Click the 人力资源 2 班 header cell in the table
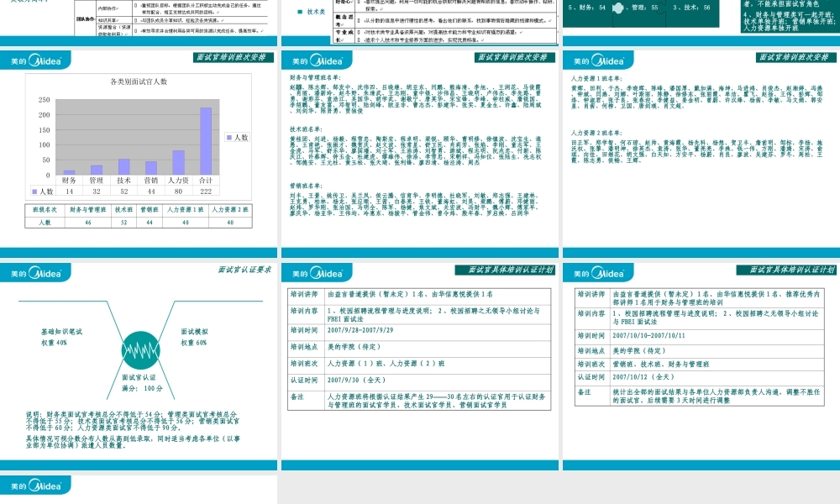The width and height of the screenshot is (840, 504). 230,210
